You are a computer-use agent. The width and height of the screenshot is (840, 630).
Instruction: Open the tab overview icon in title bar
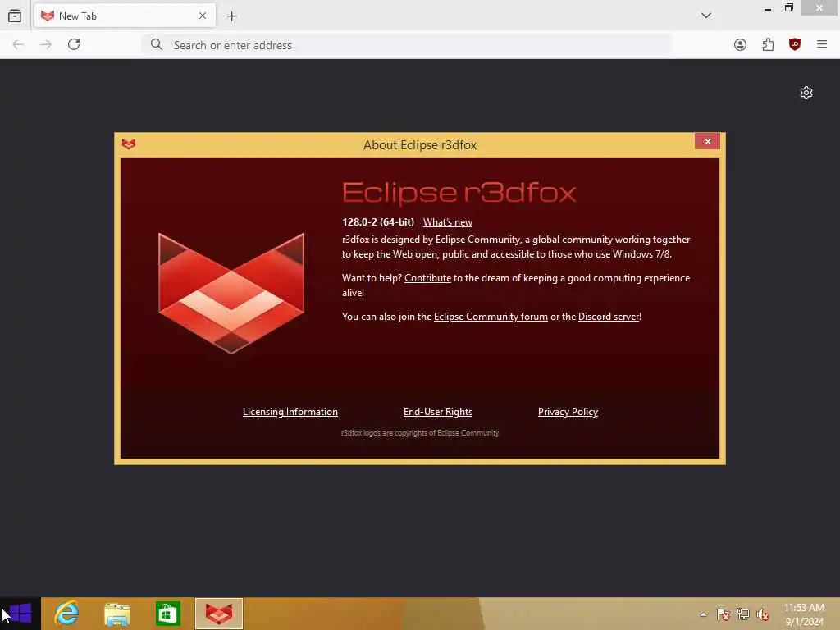coord(15,16)
